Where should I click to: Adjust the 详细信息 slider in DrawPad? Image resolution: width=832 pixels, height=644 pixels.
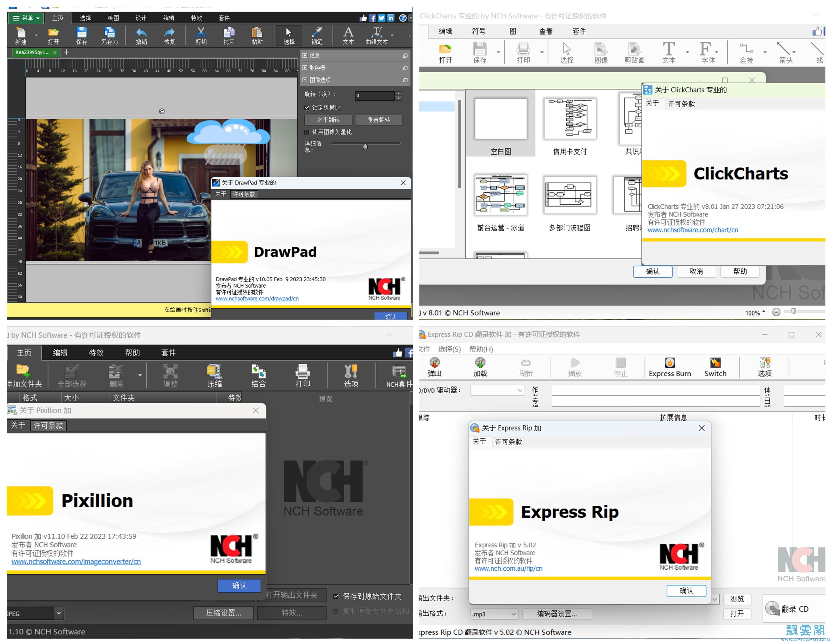(365, 146)
